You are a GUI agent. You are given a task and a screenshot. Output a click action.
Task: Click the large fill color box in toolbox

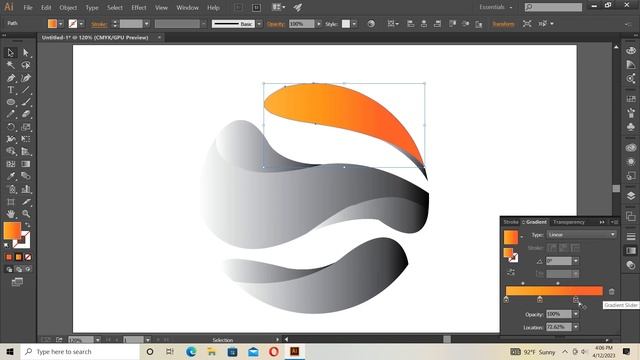coord(12,231)
